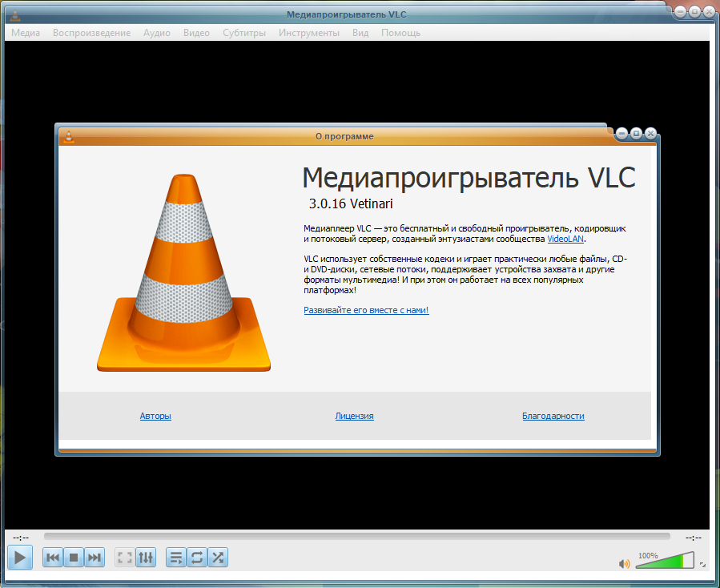The width and height of the screenshot is (720, 588).
Task: Open the Аудио menu
Action: tap(157, 33)
